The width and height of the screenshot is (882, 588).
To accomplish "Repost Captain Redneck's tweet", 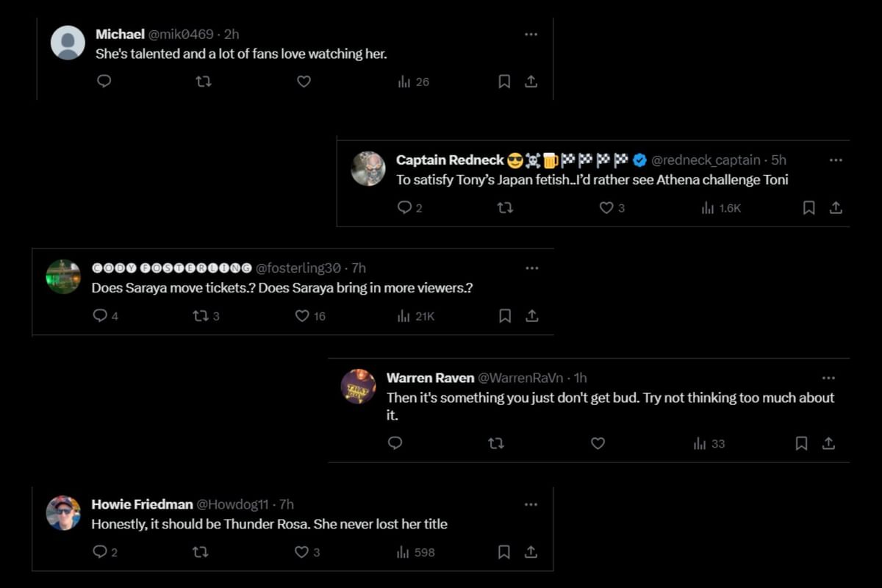I will (505, 208).
